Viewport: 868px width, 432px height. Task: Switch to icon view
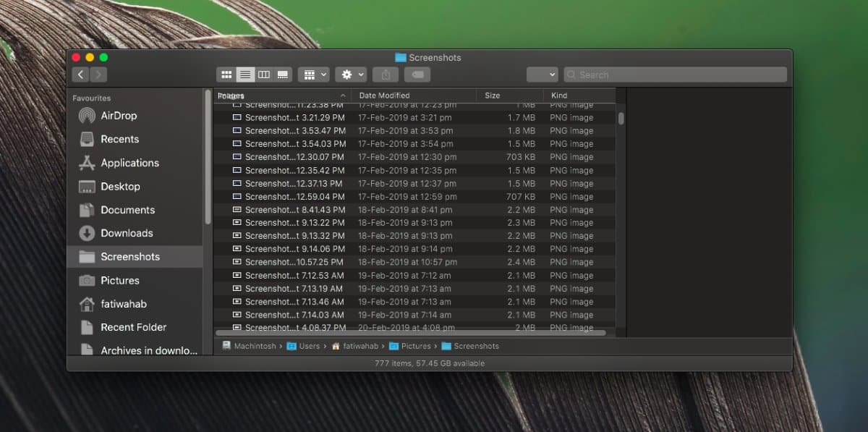coord(226,74)
